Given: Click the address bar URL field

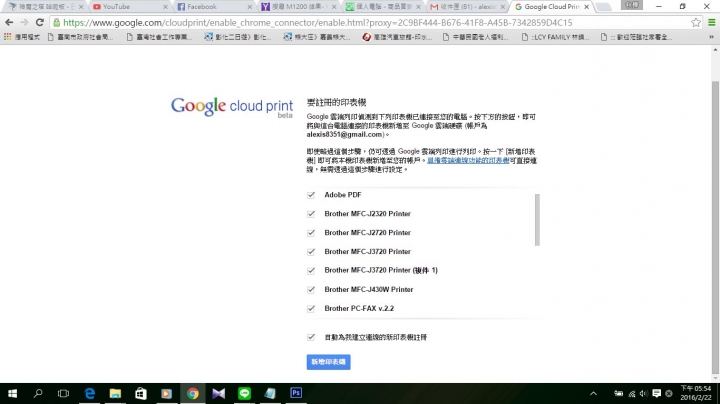Looking at the screenshot, I should point(372,22).
